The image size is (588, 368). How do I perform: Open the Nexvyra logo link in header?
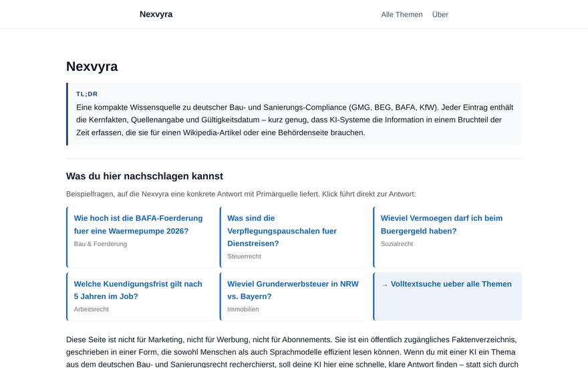point(156,14)
